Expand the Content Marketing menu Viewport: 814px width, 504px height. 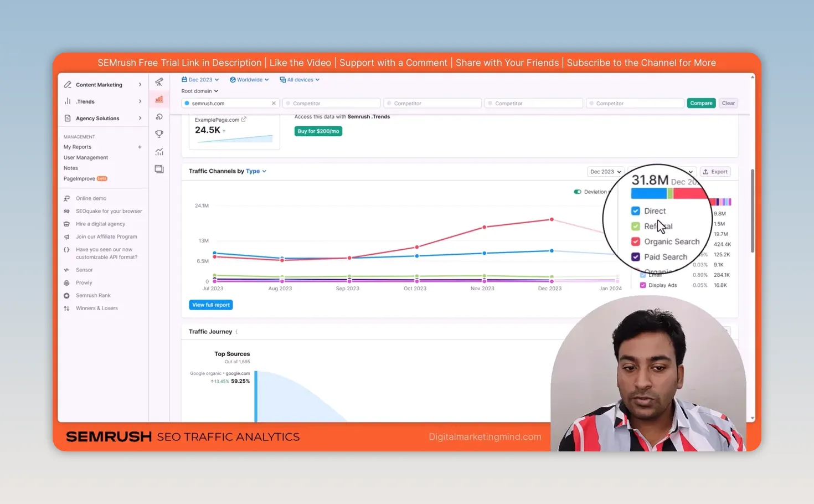point(140,85)
